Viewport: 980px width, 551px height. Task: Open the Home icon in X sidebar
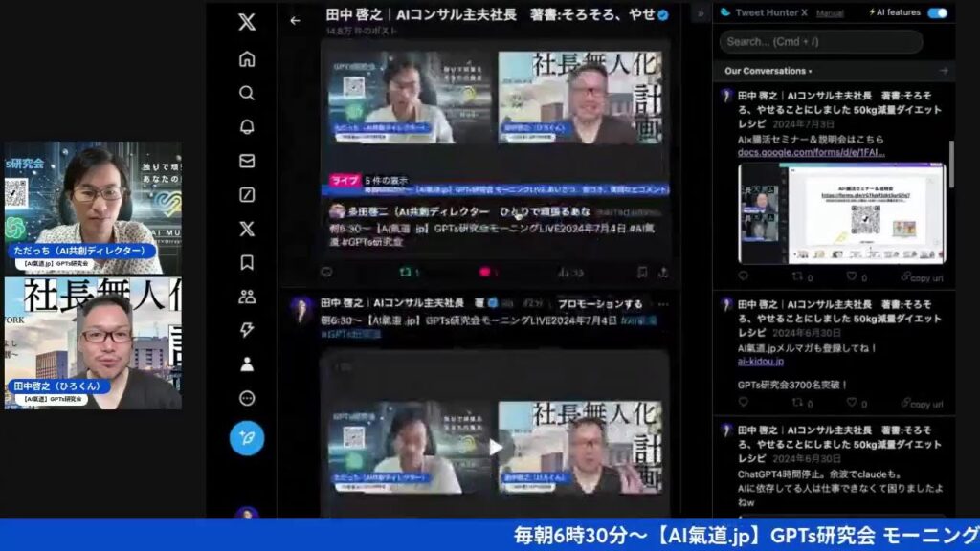[x=247, y=59]
